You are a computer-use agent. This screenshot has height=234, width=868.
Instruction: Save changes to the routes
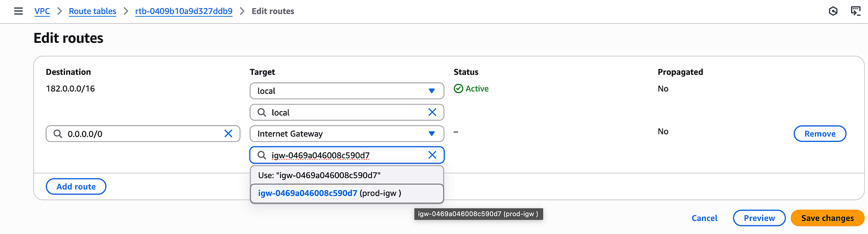click(827, 218)
